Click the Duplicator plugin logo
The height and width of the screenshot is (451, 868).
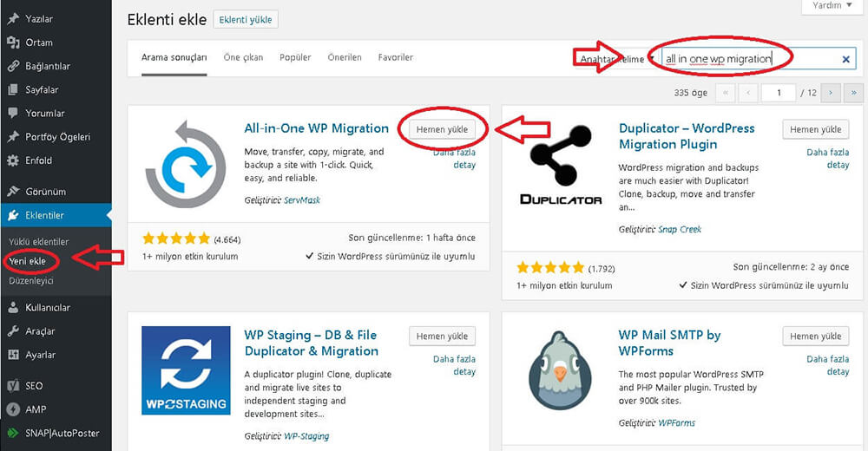561,164
